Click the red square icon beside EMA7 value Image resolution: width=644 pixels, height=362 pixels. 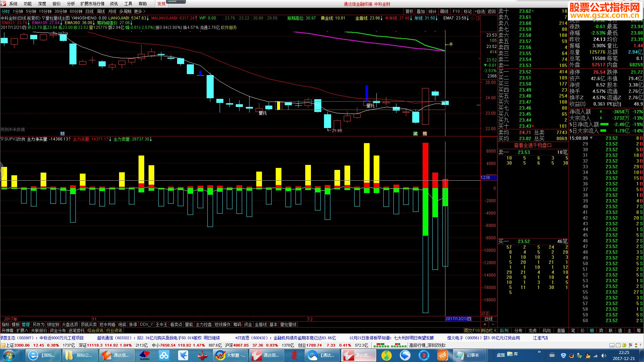(478, 18)
